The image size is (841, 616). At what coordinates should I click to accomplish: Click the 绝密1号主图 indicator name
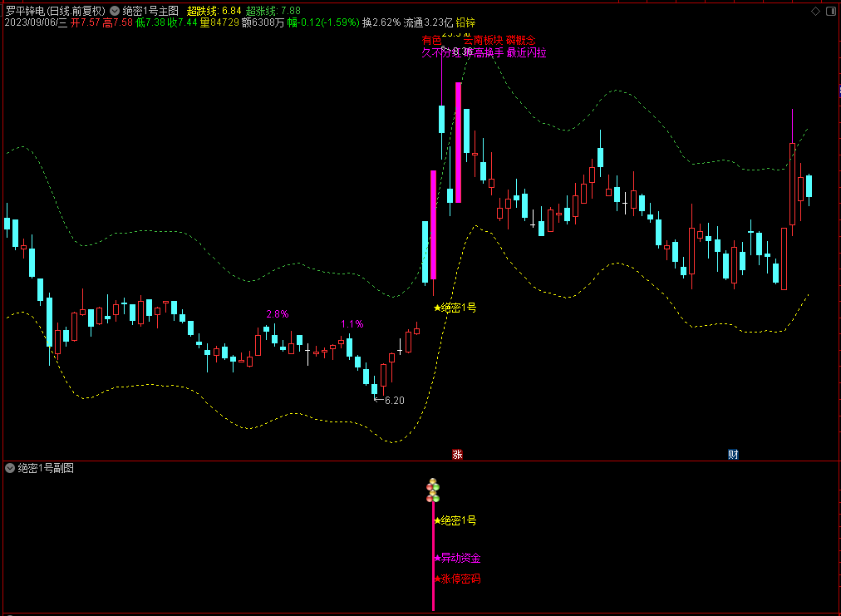point(150,11)
